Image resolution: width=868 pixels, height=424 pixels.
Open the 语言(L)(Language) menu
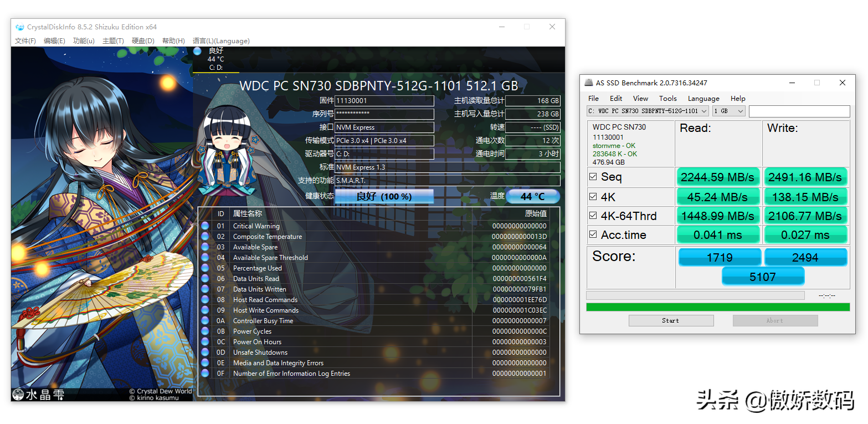coord(221,41)
